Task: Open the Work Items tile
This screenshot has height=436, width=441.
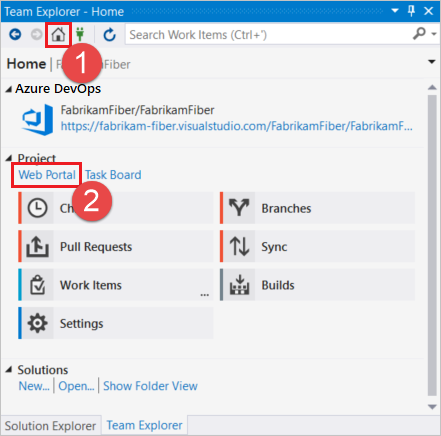Action: [x=116, y=285]
